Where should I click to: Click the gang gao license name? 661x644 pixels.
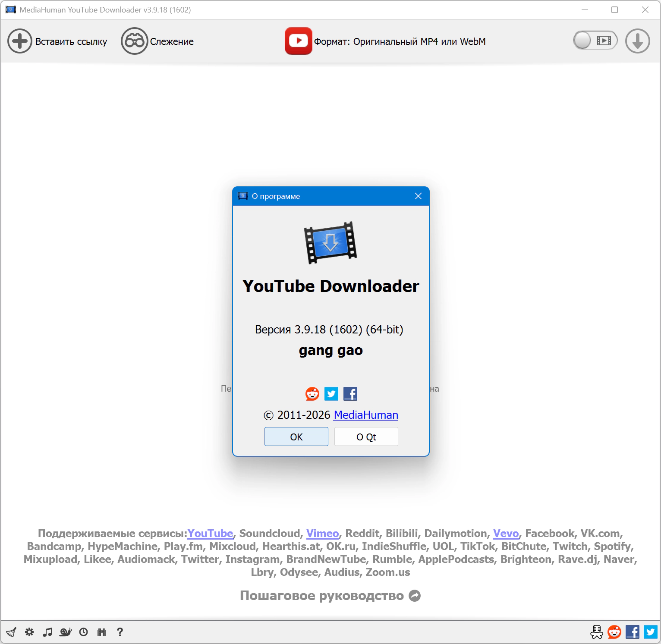tap(331, 351)
